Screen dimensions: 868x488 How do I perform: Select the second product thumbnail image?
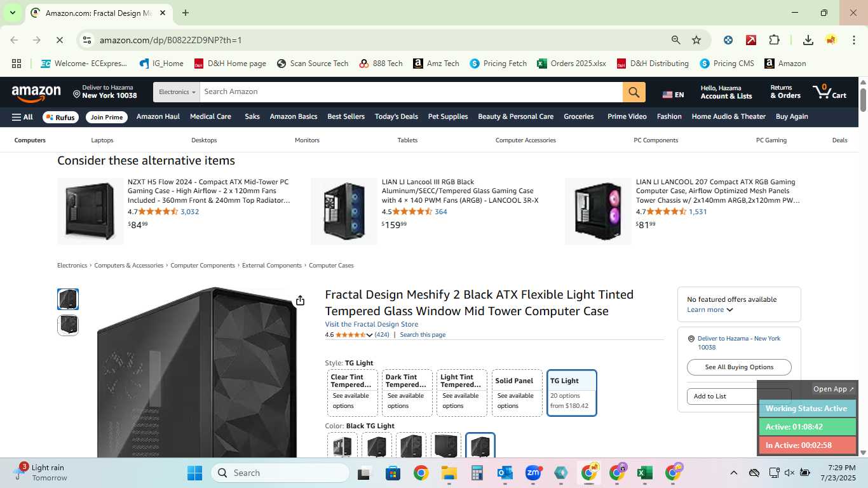(x=68, y=325)
